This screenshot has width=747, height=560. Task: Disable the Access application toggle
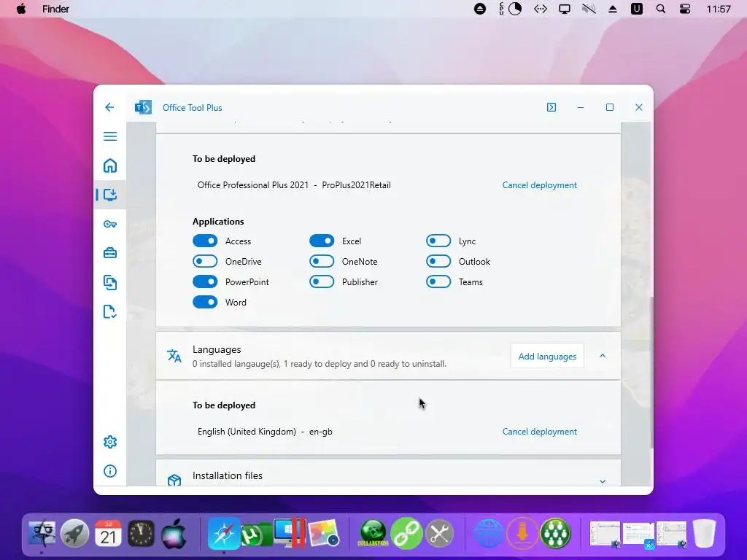(x=205, y=241)
